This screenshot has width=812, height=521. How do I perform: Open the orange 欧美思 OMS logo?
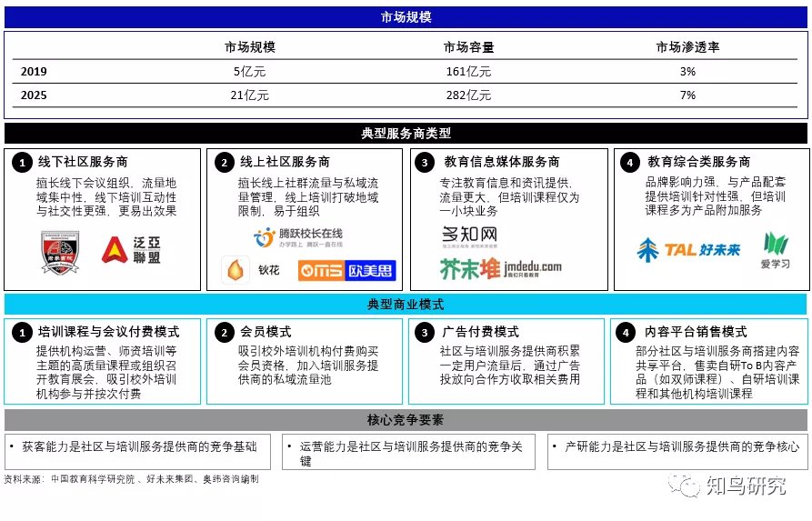[x=346, y=270]
